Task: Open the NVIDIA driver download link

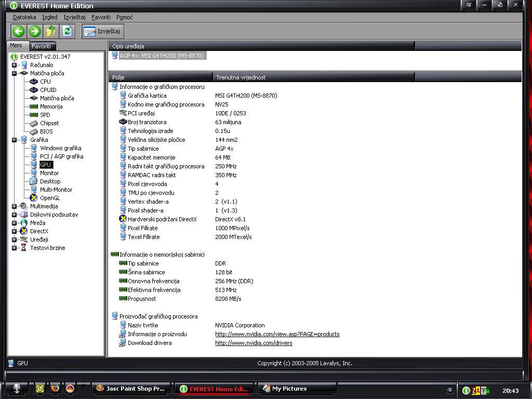Action: click(x=254, y=343)
